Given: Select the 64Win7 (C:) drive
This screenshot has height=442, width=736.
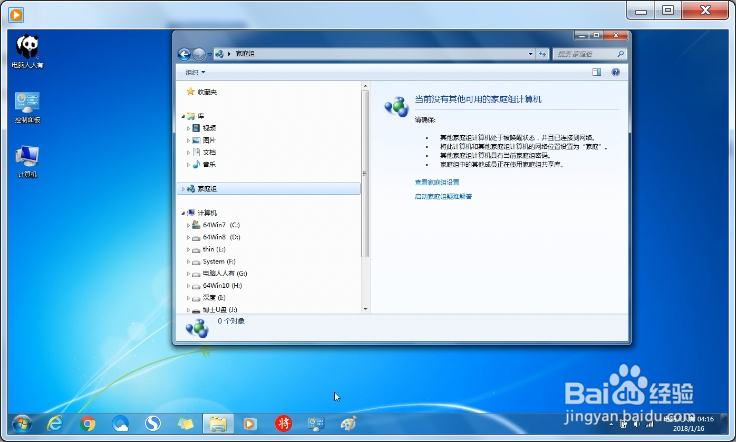Looking at the screenshot, I should (x=221, y=225).
